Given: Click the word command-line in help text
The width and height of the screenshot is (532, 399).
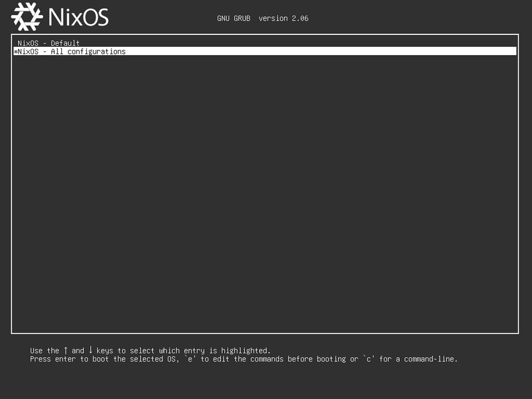Looking at the screenshot, I should (x=431, y=360).
